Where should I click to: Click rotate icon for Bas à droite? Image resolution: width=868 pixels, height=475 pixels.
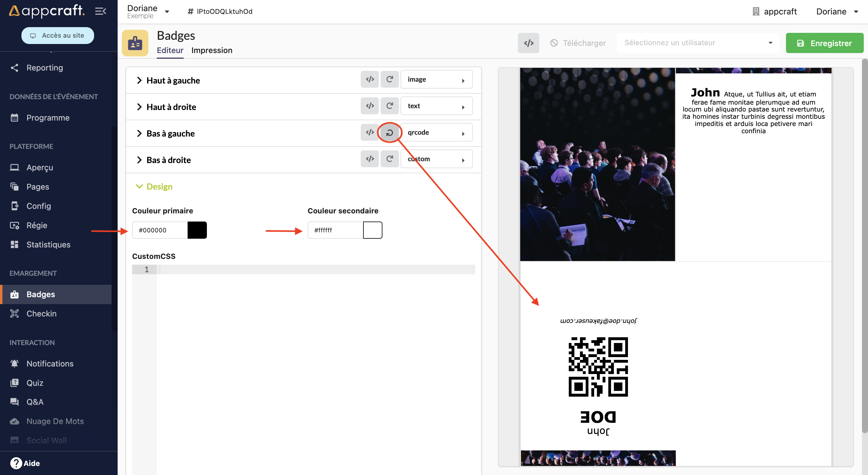point(390,159)
